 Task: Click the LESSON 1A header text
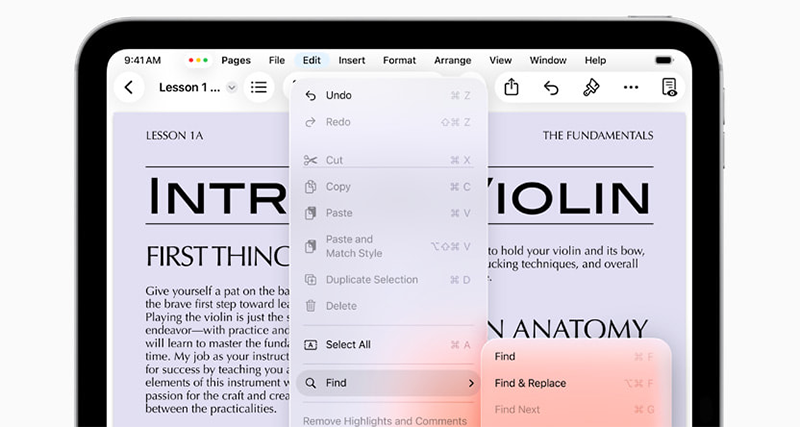[x=174, y=136]
